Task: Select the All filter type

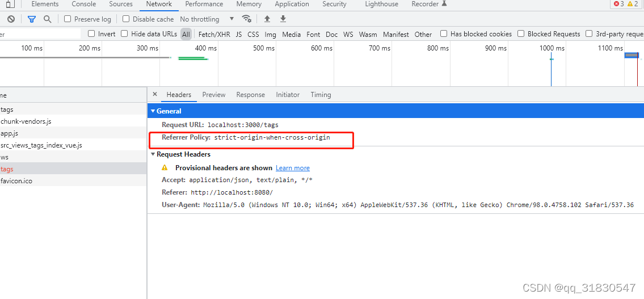Action: 186,34
